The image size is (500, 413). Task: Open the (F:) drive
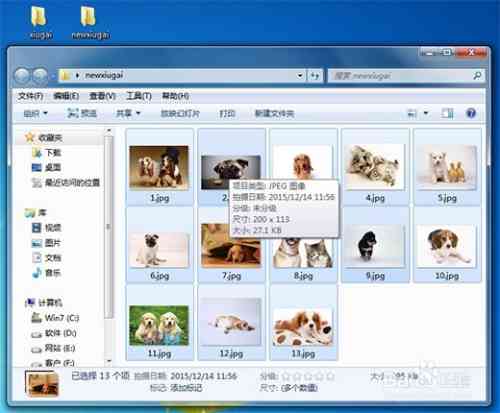[53, 362]
